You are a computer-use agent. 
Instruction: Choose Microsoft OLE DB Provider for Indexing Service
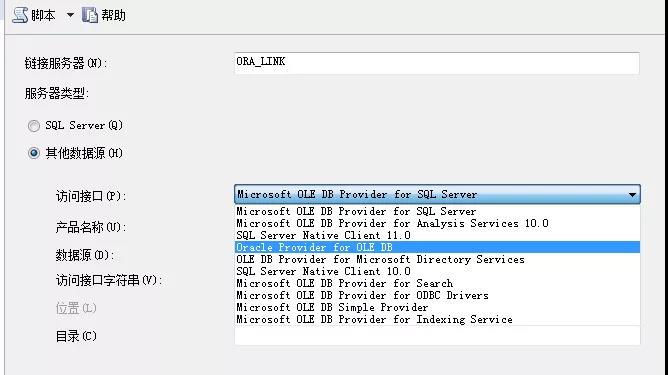tap(437, 319)
